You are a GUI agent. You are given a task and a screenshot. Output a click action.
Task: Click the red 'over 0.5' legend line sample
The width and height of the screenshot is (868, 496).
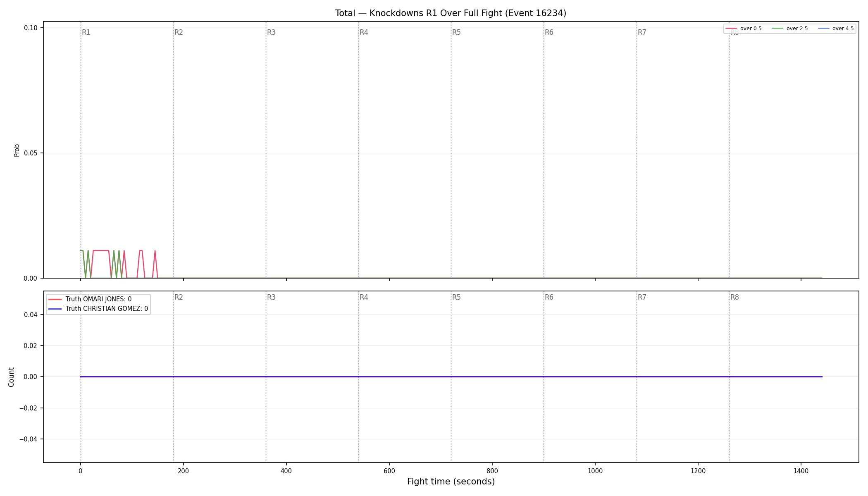point(731,29)
